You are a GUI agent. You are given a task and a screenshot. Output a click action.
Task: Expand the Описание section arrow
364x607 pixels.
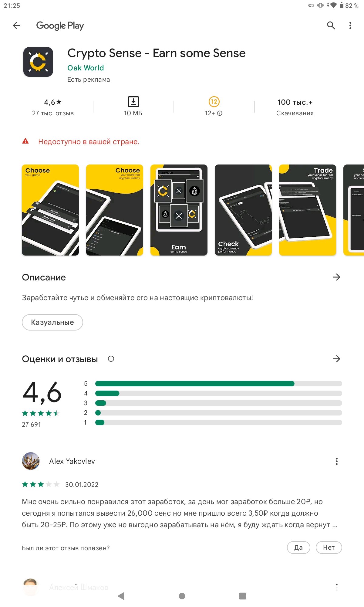click(x=336, y=277)
